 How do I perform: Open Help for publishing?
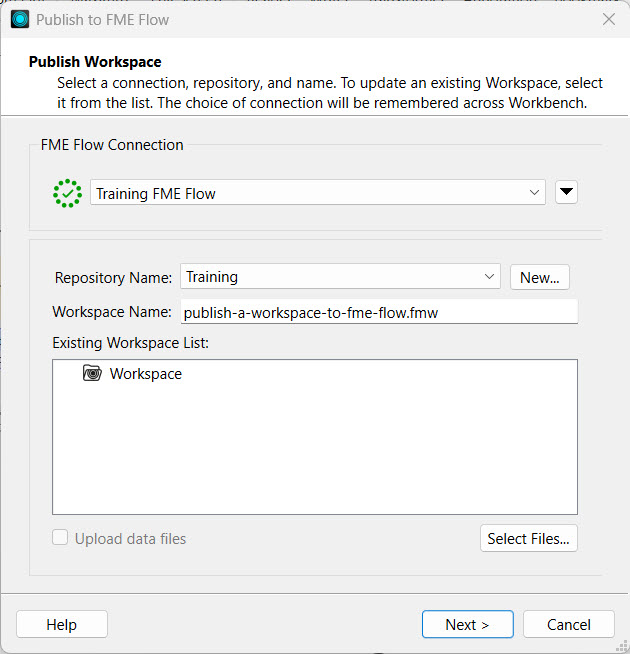coord(61,624)
